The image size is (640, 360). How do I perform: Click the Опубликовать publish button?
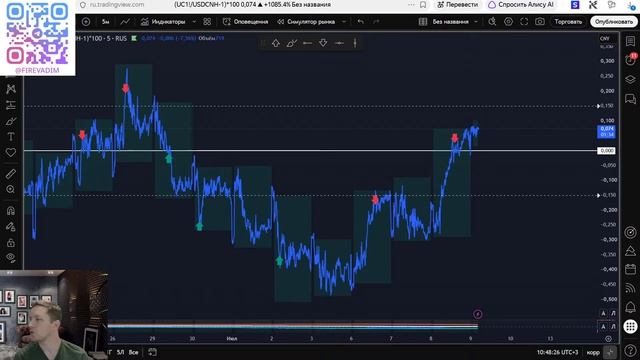(x=613, y=22)
